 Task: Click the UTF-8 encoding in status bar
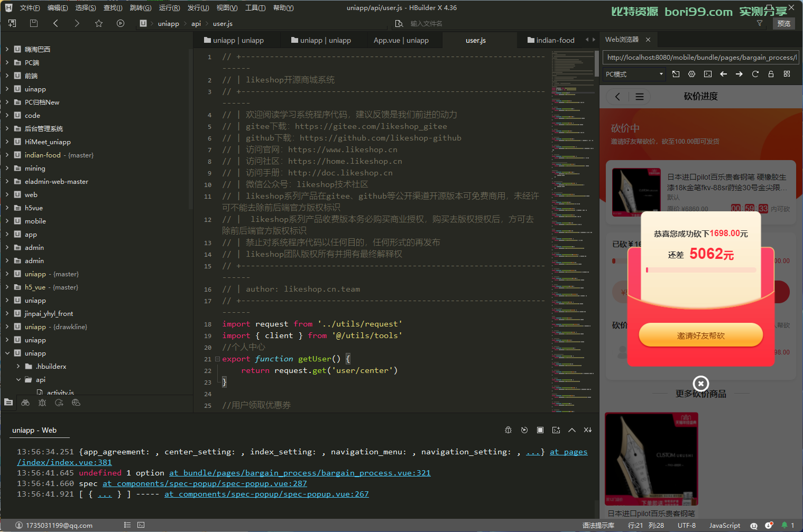687,525
